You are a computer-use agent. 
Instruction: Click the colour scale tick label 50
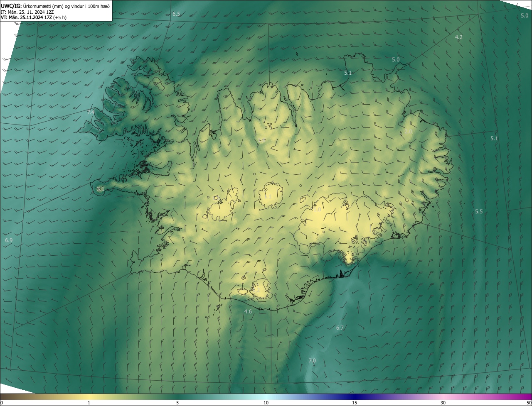tap(529, 403)
